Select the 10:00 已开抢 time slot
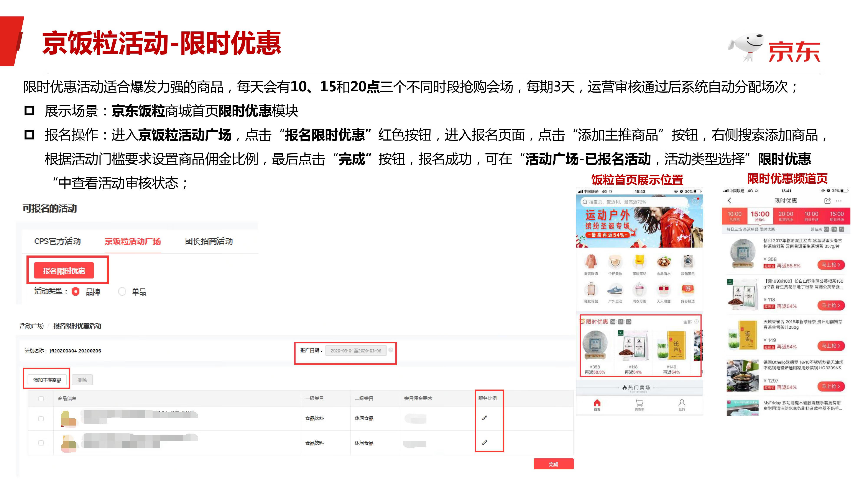The height and width of the screenshot is (488, 868). click(735, 216)
